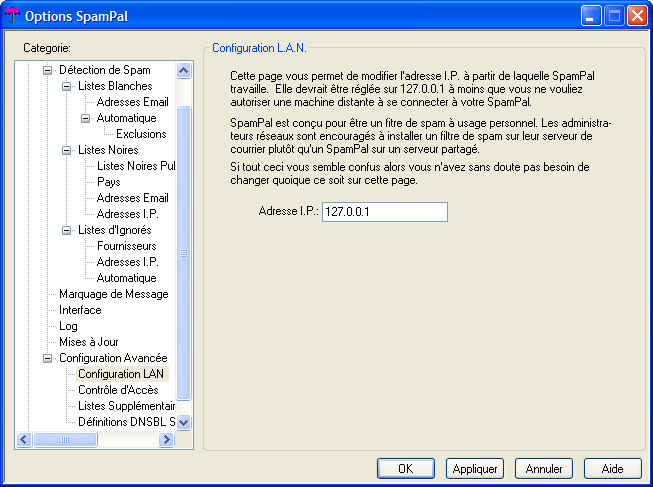Viewport: 653px width, 487px height.
Task: Select the Listes d'Ignorés label
Action: (115, 230)
